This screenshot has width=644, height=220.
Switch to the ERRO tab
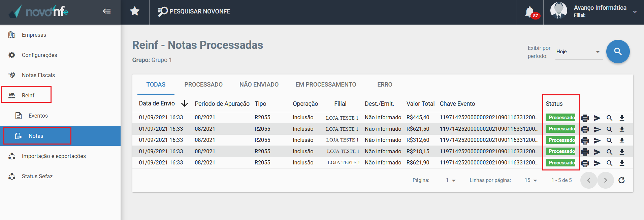click(x=385, y=85)
